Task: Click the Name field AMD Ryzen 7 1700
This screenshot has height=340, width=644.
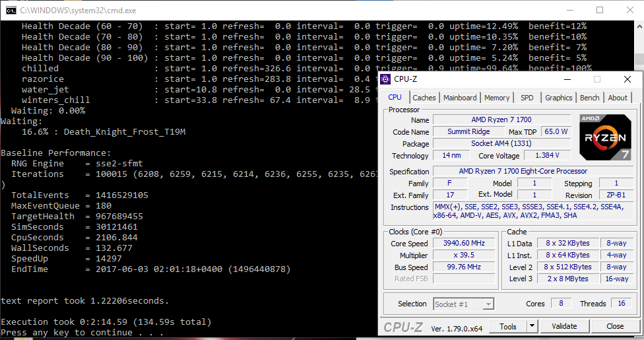Action: (x=501, y=119)
